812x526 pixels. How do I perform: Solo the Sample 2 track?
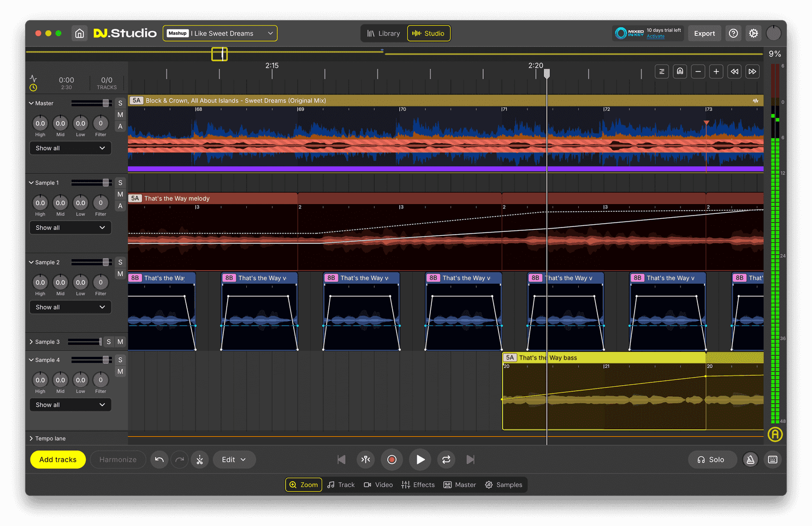click(x=120, y=262)
